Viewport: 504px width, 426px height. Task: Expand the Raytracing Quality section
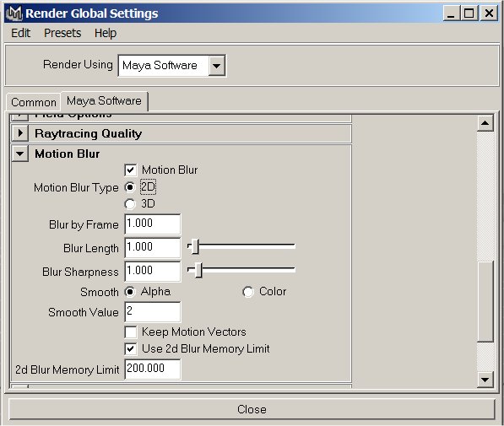pyautogui.click(x=20, y=133)
